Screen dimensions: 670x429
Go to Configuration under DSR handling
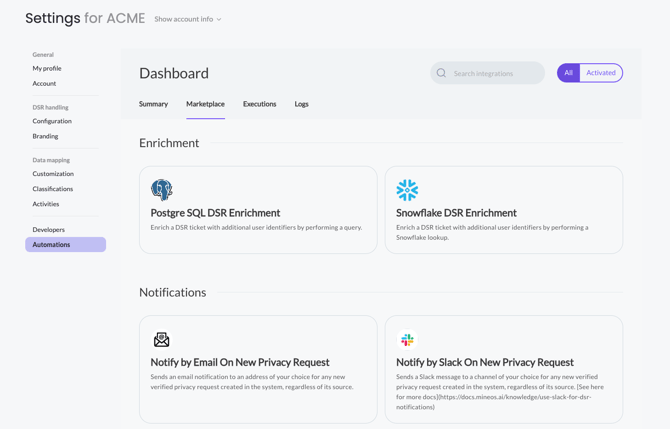pyautogui.click(x=52, y=121)
